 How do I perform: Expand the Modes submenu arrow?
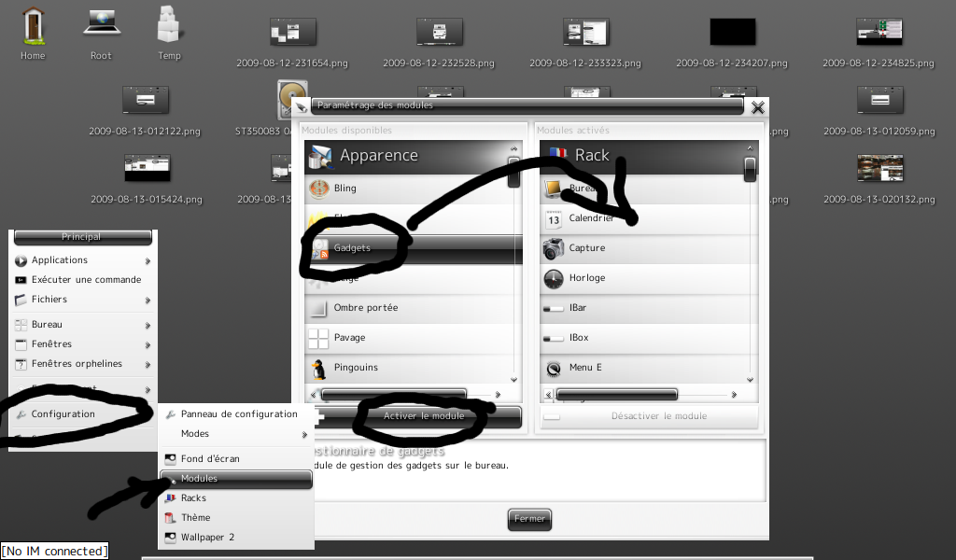[x=304, y=434]
